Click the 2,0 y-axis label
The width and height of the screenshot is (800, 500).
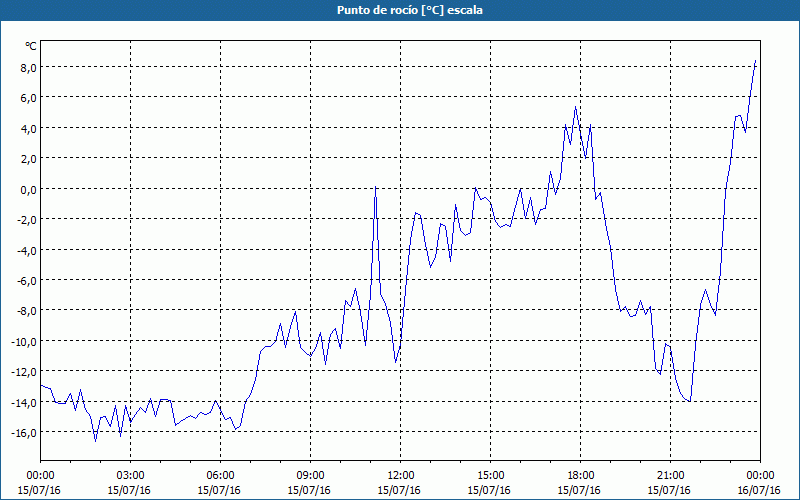(x=28, y=159)
